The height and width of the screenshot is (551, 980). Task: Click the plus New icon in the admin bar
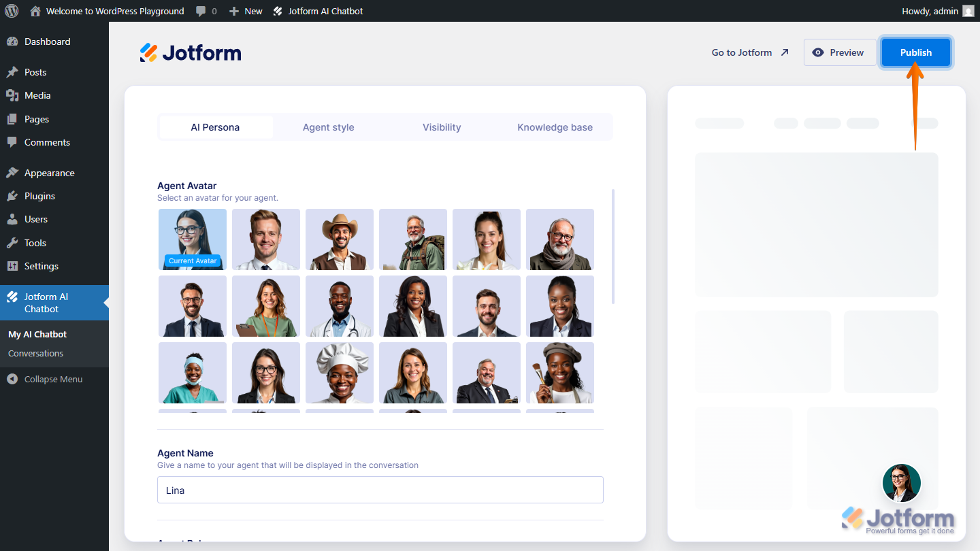(x=233, y=11)
